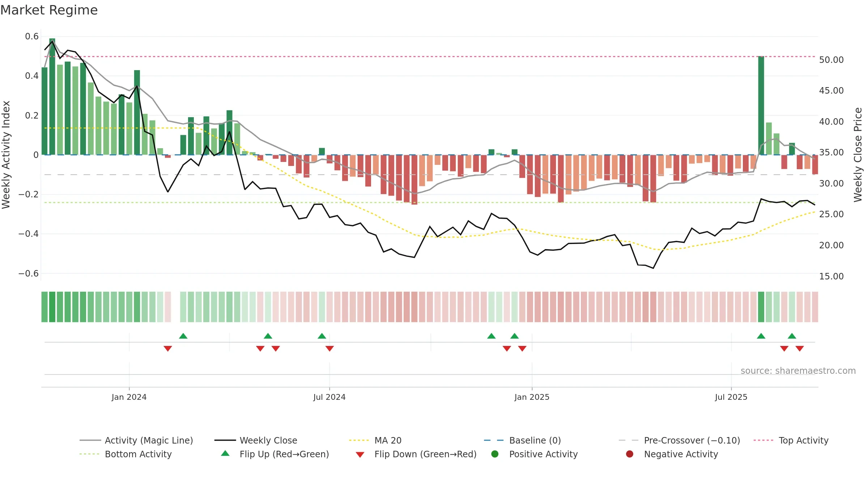This screenshot has height=488, width=868.
Task: Click the tall green activity bar after Jul 2025
Action: (x=761, y=106)
